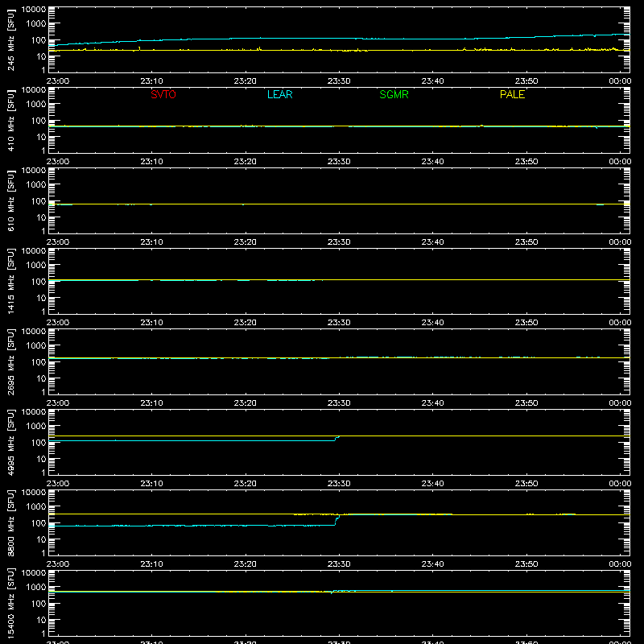Click the 10 tick label in 1415 MHz panel
644x644 pixels.
[41, 298]
